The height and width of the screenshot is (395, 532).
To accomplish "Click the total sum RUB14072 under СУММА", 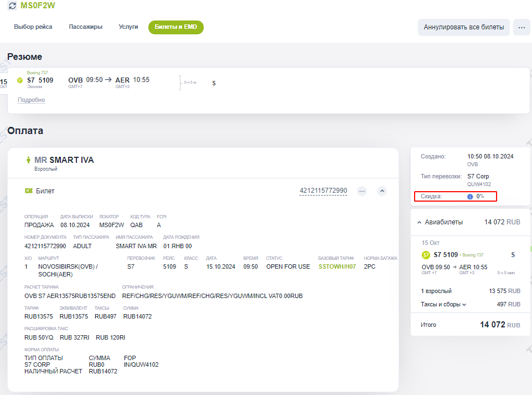I will [x=137, y=316].
